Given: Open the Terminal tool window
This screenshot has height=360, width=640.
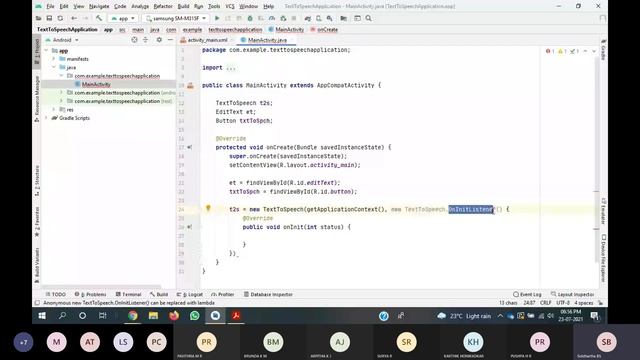Looking at the screenshot, I should pyautogui.click(x=128, y=294).
